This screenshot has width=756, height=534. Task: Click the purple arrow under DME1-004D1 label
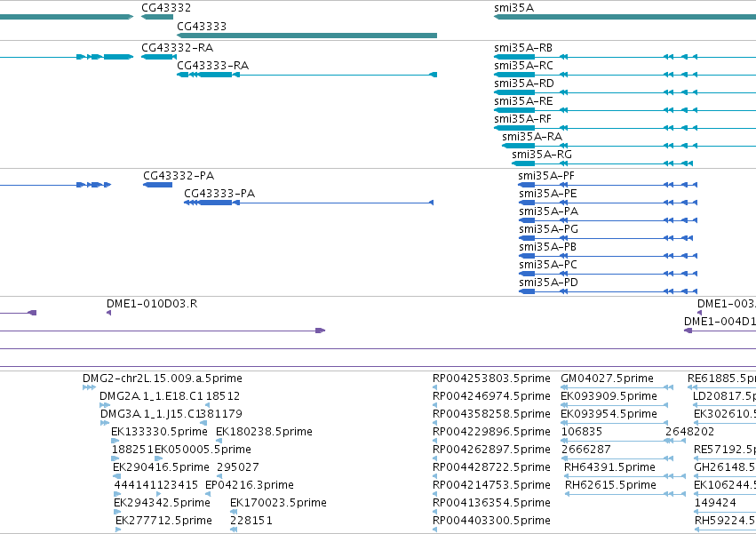(688, 331)
